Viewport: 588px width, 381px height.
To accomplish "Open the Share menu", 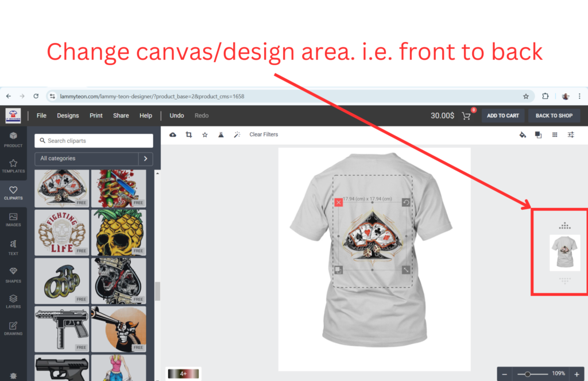I will point(121,116).
